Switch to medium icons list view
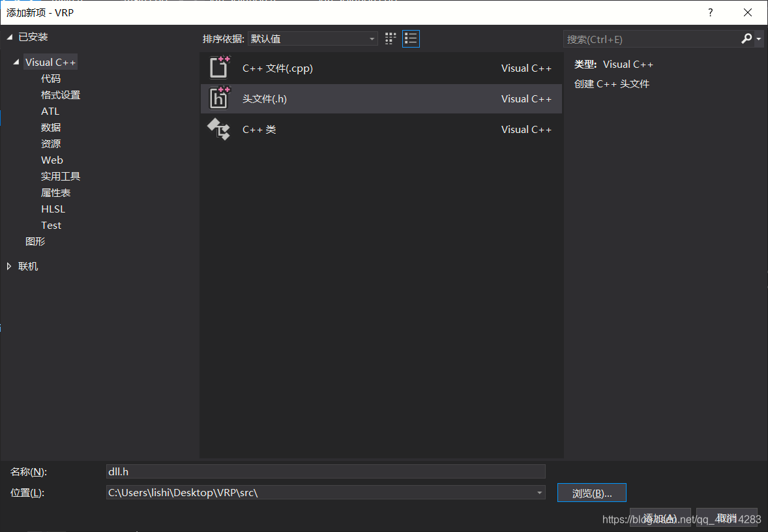768x532 pixels. 411,38
